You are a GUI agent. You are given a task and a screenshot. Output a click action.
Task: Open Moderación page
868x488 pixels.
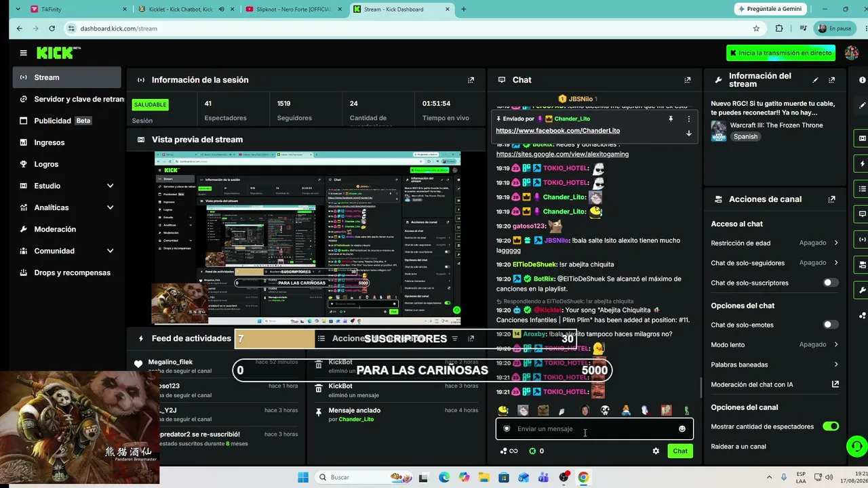67,229
